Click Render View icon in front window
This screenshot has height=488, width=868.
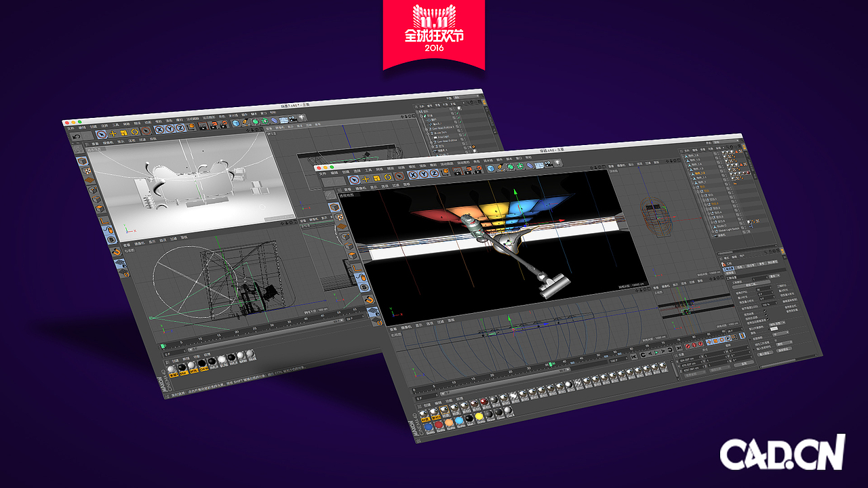pyautogui.click(x=457, y=171)
